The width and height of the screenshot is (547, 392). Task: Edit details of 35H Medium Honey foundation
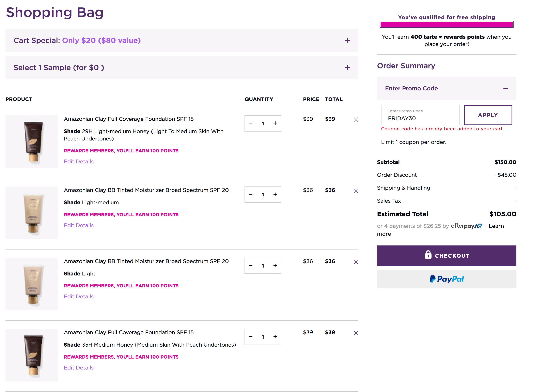click(x=79, y=368)
